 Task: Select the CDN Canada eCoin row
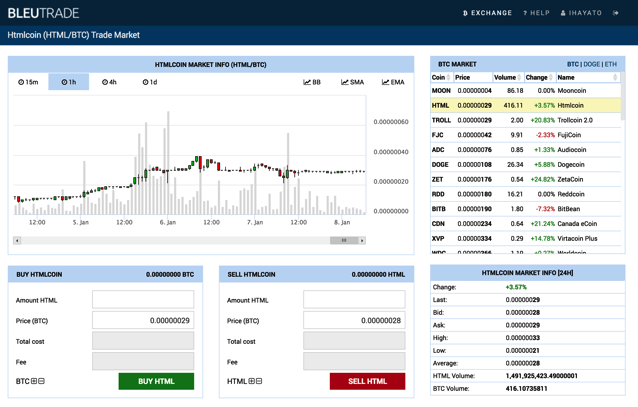[x=526, y=223]
